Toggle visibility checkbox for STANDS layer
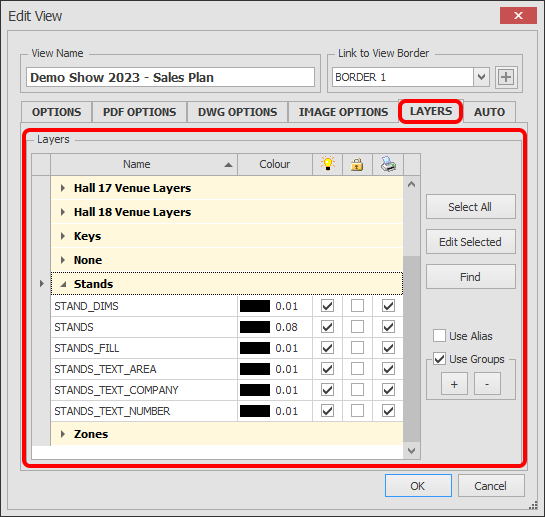This screenshot has width=545, height=517. click(327, 327)
